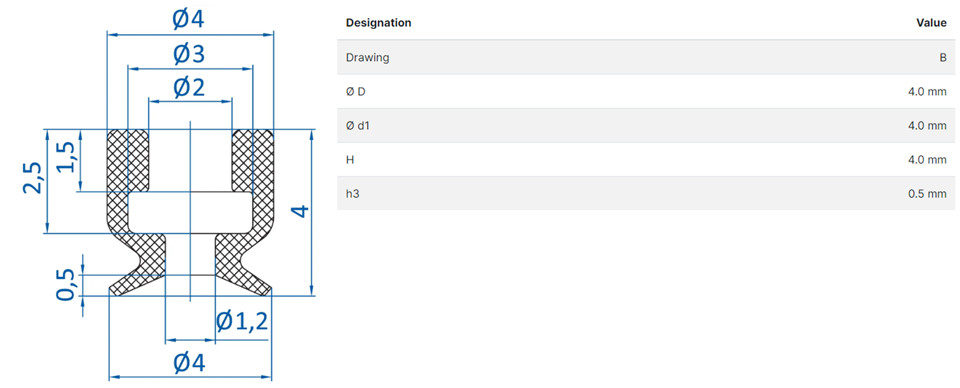Click the Ø2 dimension label
The image size is (960, 388).
(x=189, y=89)
